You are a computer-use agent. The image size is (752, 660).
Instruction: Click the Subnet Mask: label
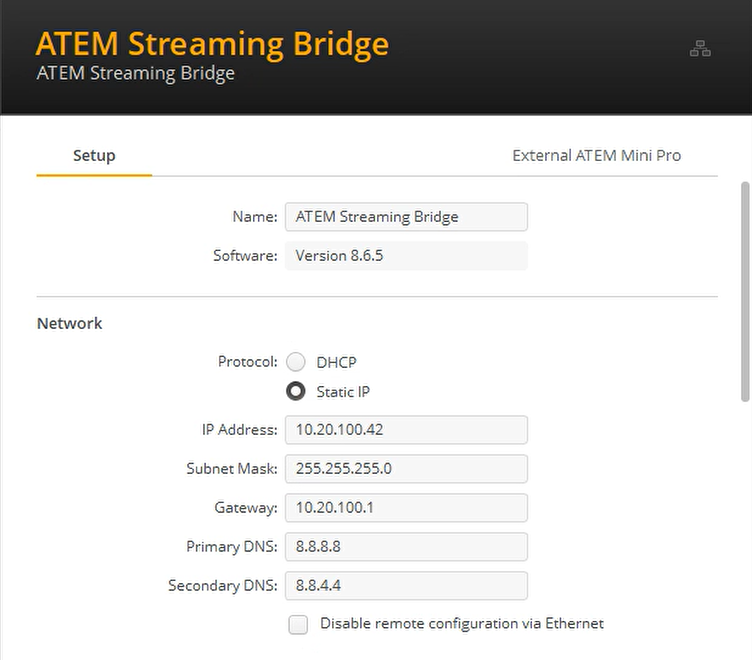pyautogui.click(x=232, y=468)
